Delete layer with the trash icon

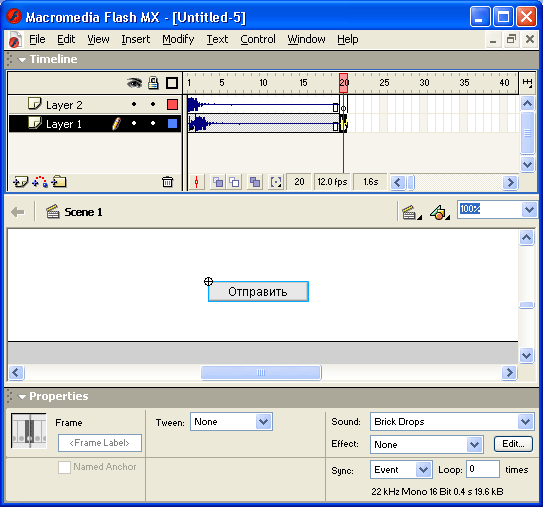(167, 181)
